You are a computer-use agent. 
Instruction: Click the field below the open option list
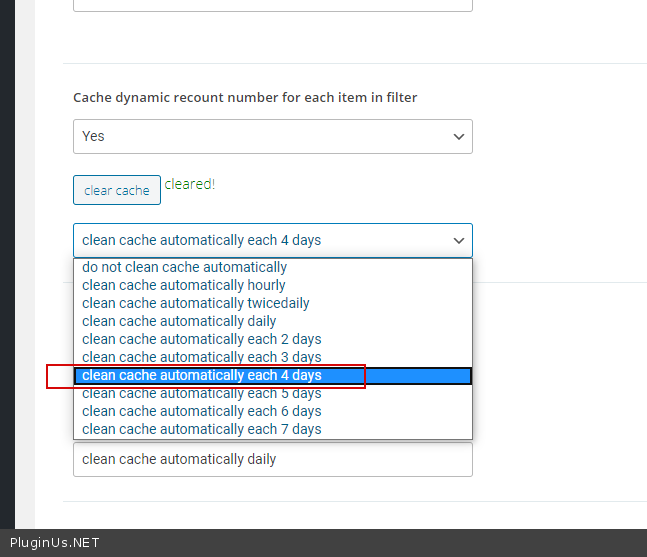point(272,459)
